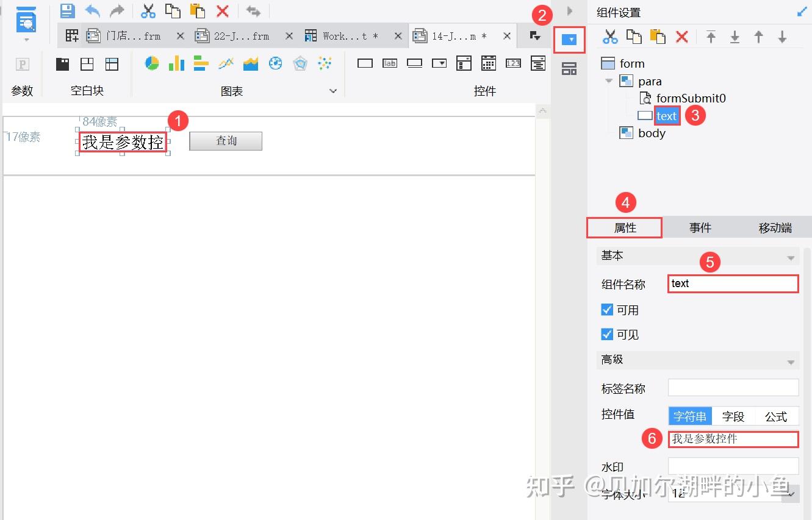Add a dropdown box control

click(x=439, y=63)
